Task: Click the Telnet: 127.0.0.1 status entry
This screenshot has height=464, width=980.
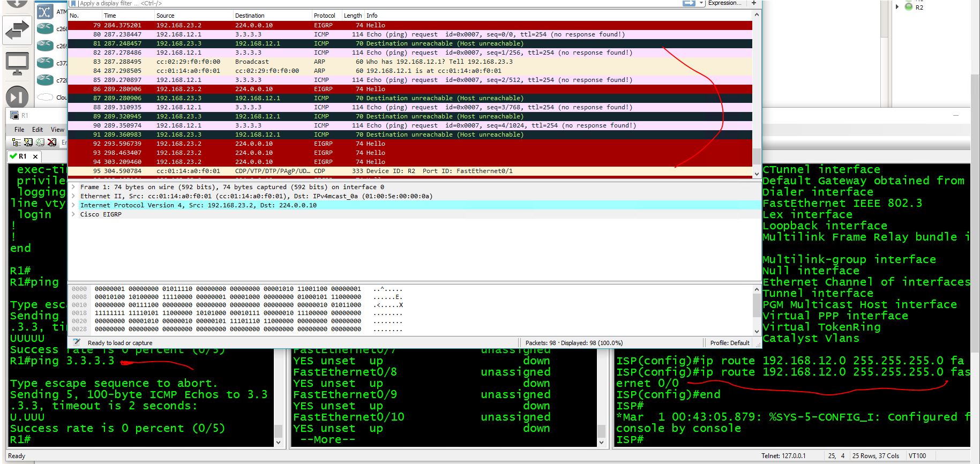Action: click(x=783, y=456)
